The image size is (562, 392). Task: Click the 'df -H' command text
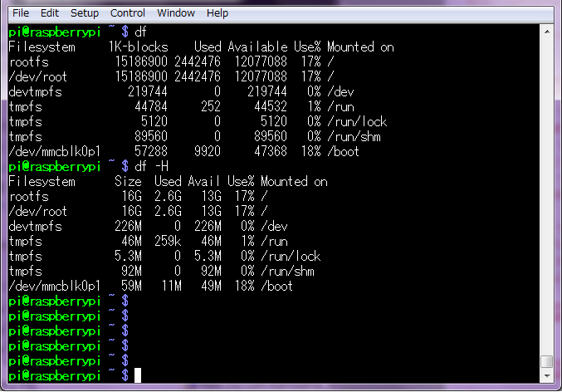[x=151, y=166]
